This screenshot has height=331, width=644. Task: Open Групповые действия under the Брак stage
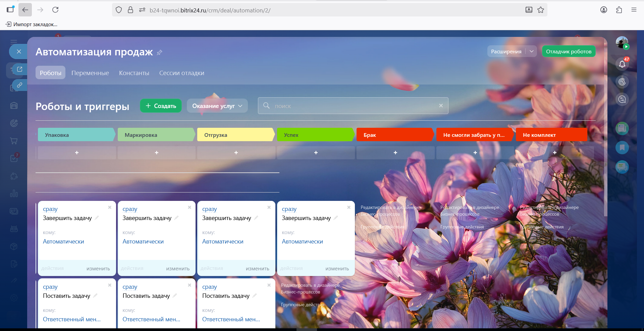pos(383,227)
